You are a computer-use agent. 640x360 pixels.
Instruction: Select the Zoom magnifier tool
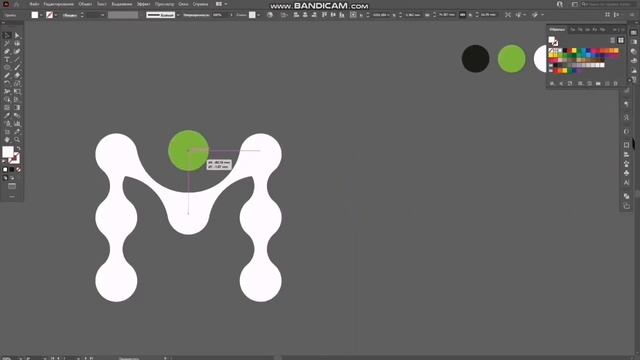pyautogui.click(x=17, y=140)
